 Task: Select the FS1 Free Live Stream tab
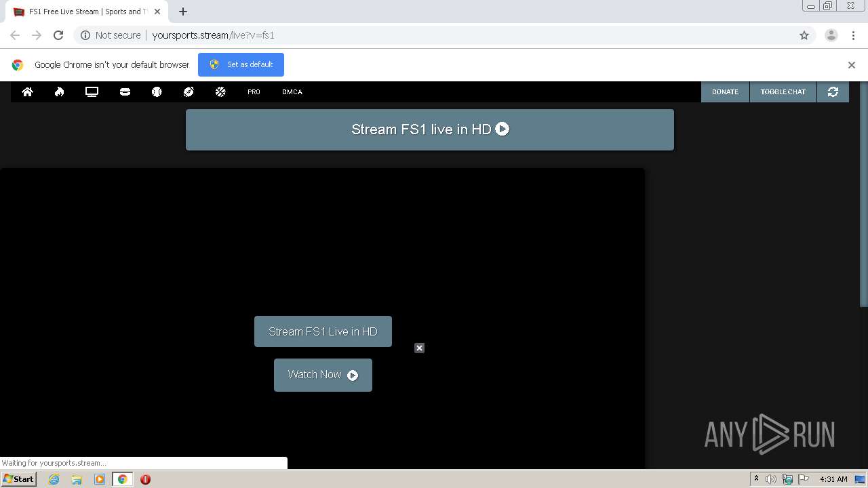pos(86,12)
